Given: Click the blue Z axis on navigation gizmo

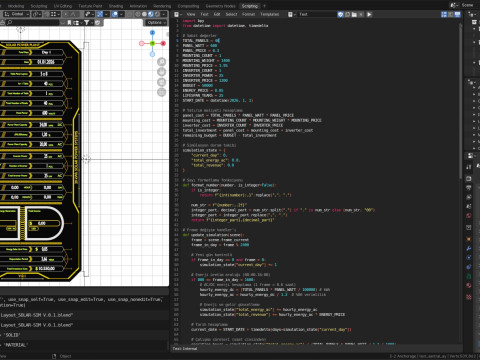Looking at the screenshot, I should click(x=152, y=33).
